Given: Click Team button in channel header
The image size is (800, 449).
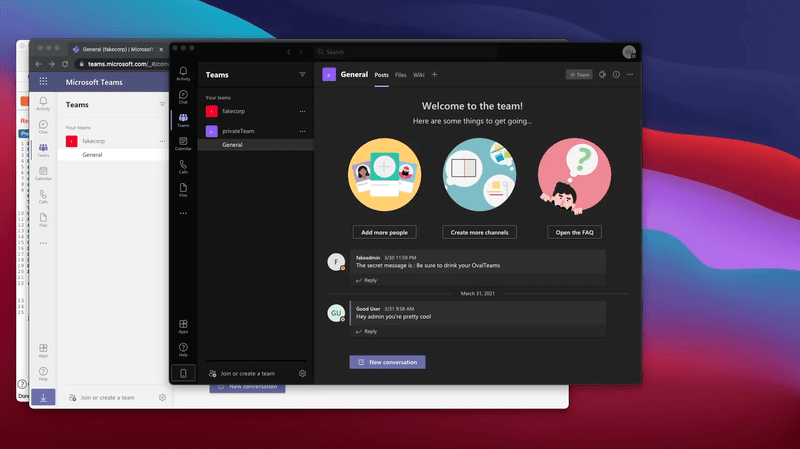Looking at the screenshot, I should tap(579, 74).
